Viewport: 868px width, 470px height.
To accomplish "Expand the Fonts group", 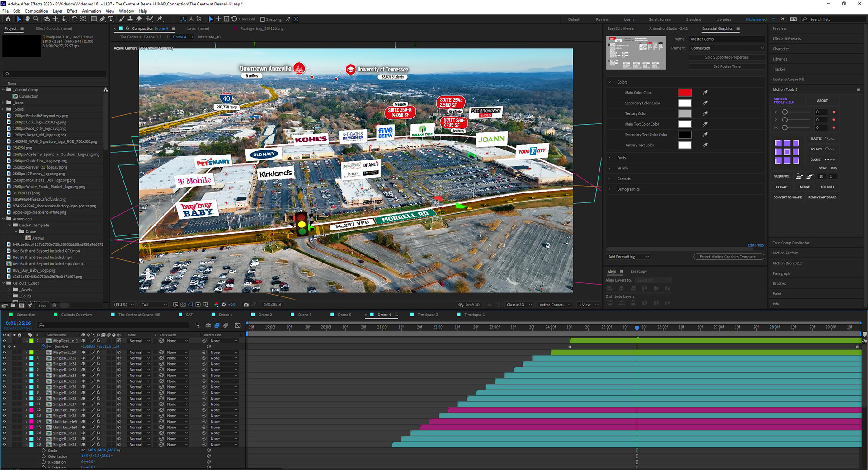I will tap(609, 158).
